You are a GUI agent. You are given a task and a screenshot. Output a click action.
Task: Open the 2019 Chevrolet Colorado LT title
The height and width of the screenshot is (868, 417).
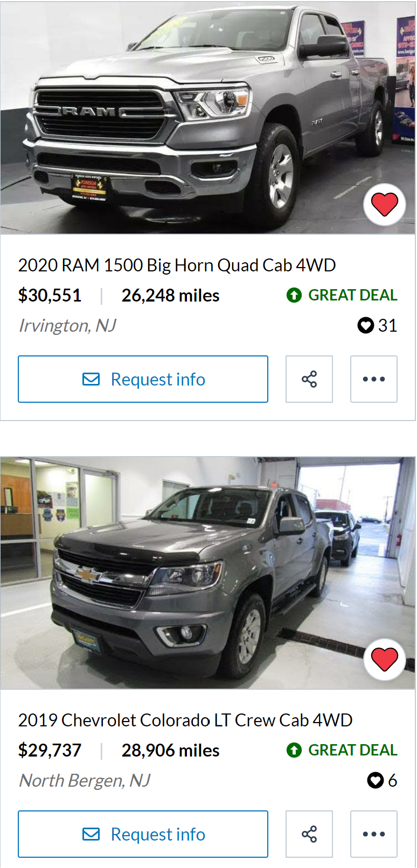click(185, 720)
